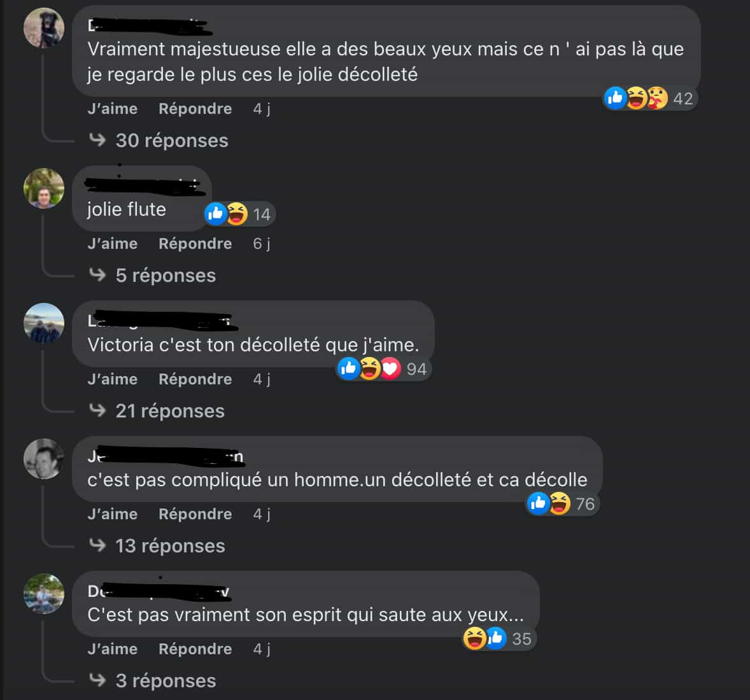Click Répondre under the 'Vraiment majestueuse' comment
The height and width of the screenshot is (700, 750).
[195, 109]
